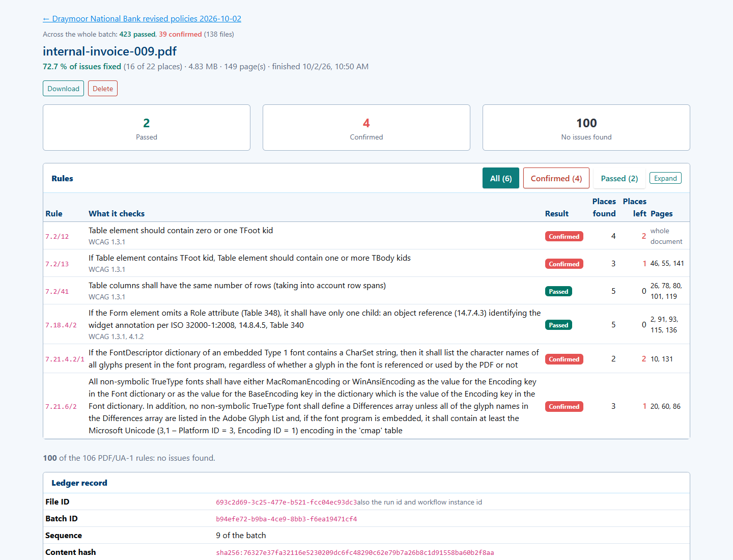
Task: Click the '9 of the batch' sequence value
Action: coord(241,536)
